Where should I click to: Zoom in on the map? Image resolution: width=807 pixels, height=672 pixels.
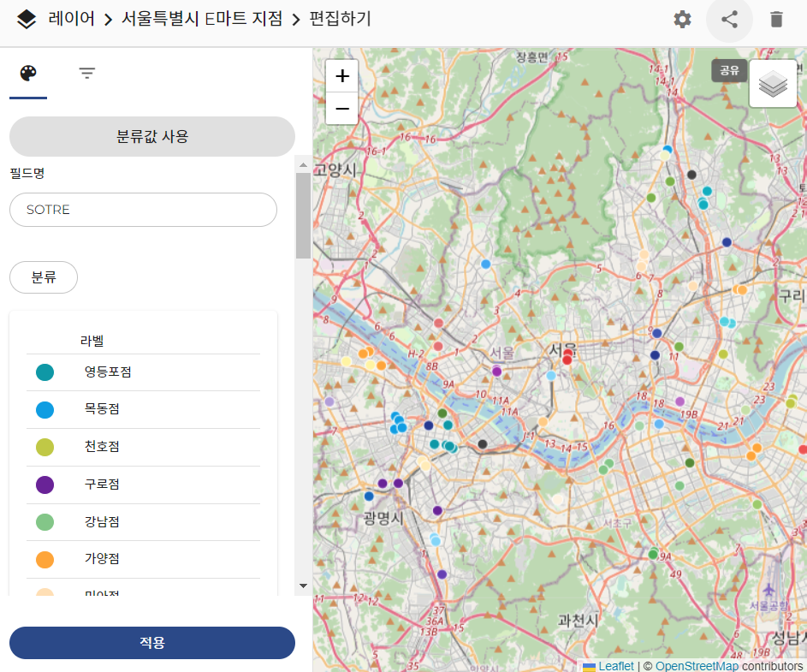click(x=342, y=76)
